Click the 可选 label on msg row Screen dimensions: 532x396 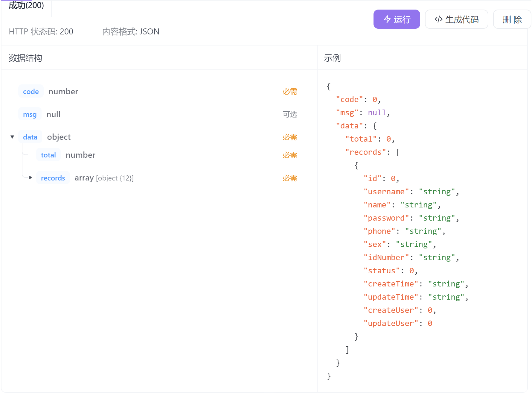(x=290, y=114)
